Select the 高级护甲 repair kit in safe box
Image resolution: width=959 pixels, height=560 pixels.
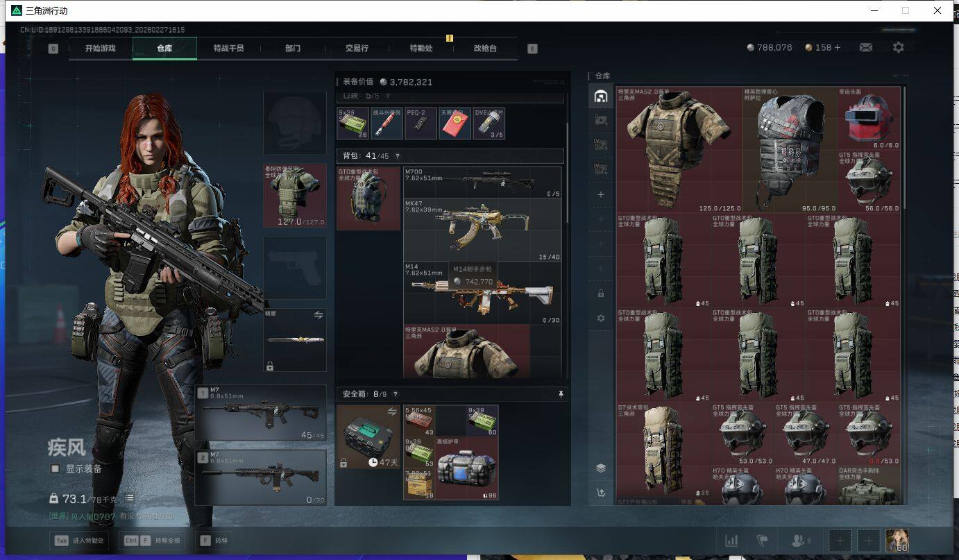coord(466,468)
